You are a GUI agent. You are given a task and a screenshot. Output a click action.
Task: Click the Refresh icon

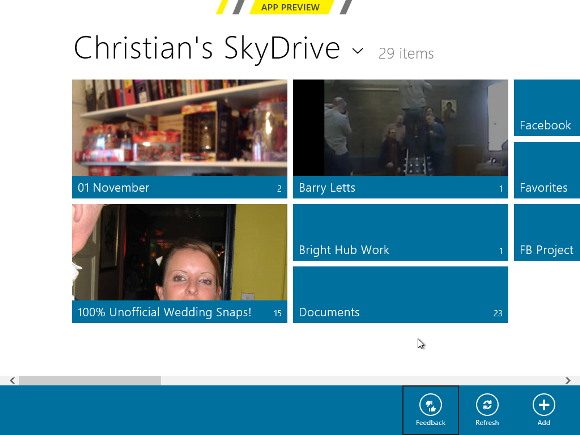point(487,405)
